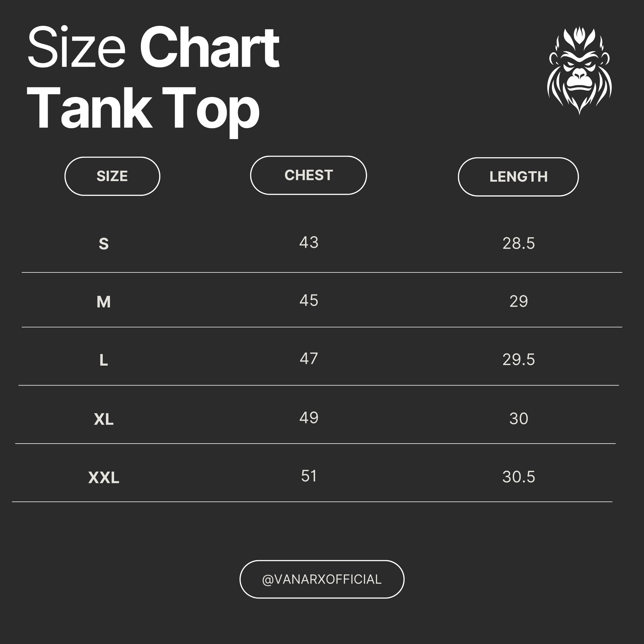Select the L size row label
The height and width of the screenshot is (644, 644).
coord(104,360)
